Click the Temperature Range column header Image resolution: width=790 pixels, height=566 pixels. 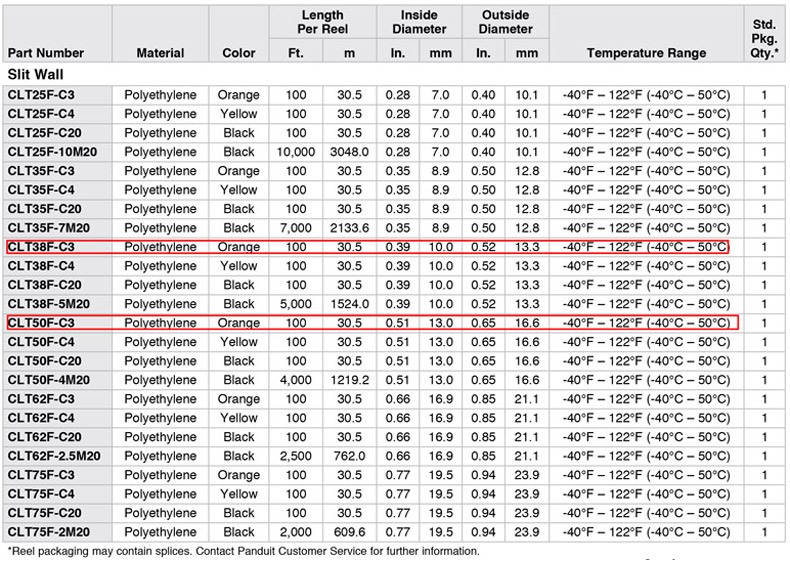pos(646,53)
